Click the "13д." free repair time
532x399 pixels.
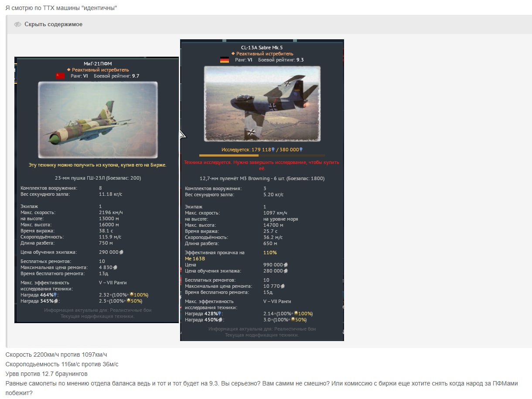click(x=104, y=273)
